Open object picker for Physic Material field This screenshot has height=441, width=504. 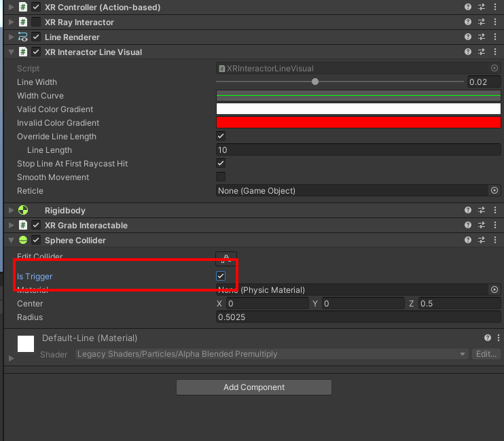(x=494, y=290)
